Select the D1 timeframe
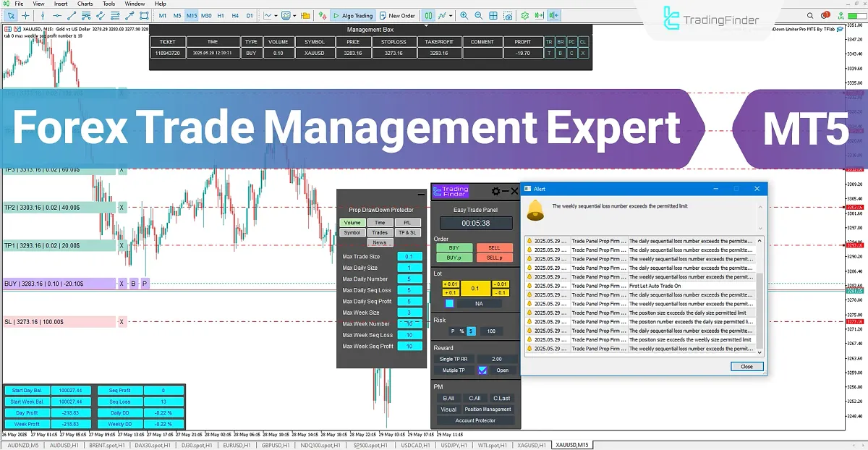 (x=250, y=15)
